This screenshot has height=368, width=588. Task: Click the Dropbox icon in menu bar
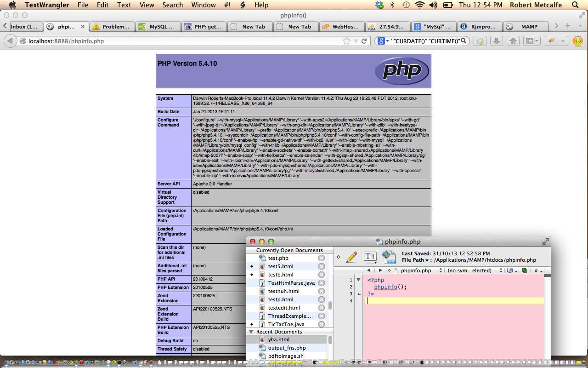pyautogui.click(x=379, y=5)
